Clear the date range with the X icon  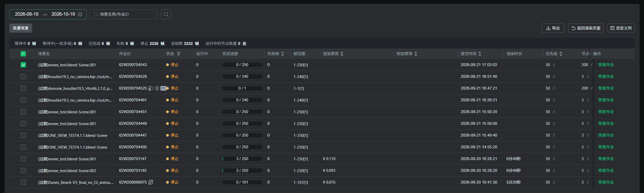[80, 14]
